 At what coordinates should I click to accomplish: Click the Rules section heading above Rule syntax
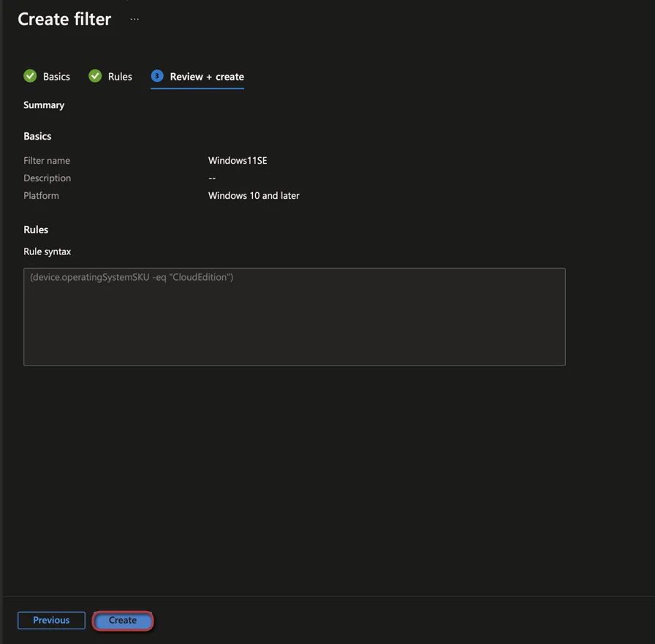(36, 230)
